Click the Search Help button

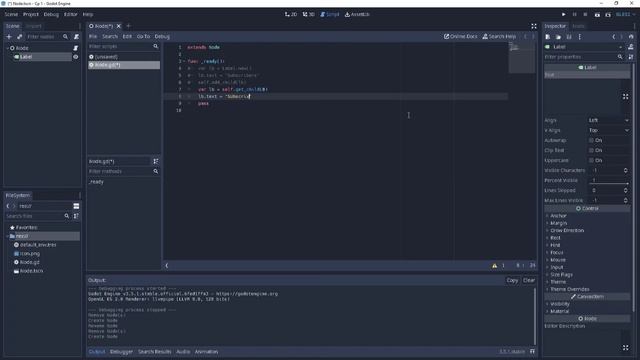point(499,36)
